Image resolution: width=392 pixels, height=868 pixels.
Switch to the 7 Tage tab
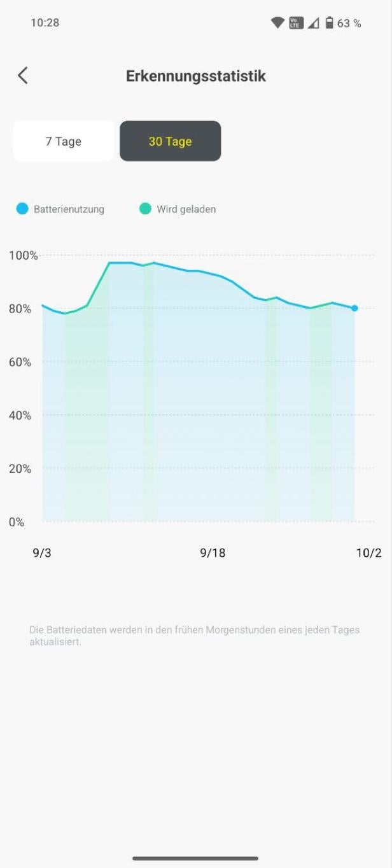click(x=64, y=141)
